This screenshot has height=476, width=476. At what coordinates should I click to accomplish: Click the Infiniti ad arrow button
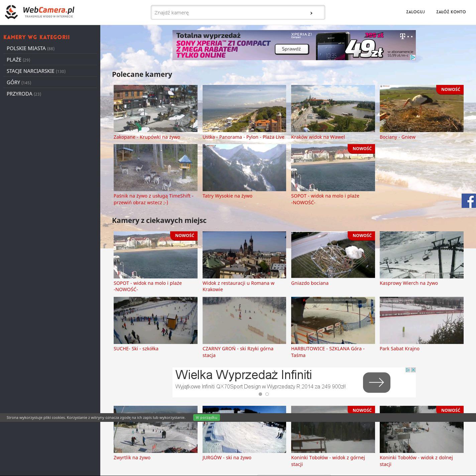(x=376, y=382)
